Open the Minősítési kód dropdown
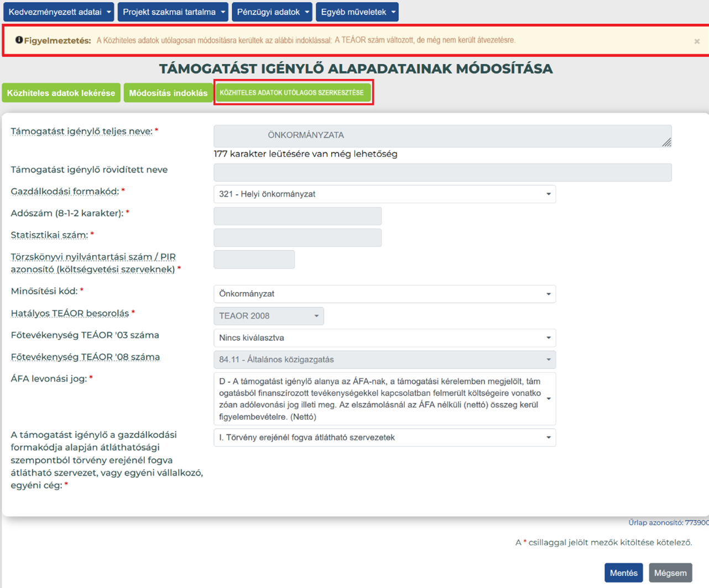The height and width of the screenshot is (588, 709). point(384,294)
